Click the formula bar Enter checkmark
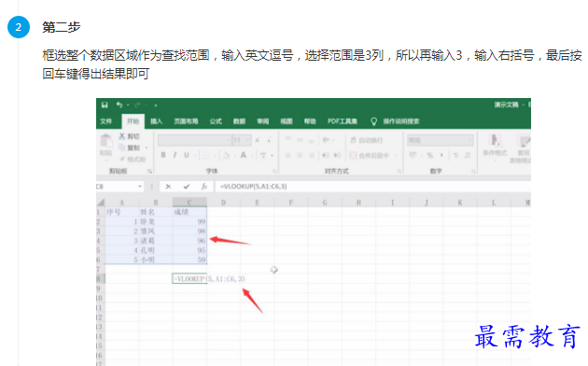 click(x=187, y=187)
